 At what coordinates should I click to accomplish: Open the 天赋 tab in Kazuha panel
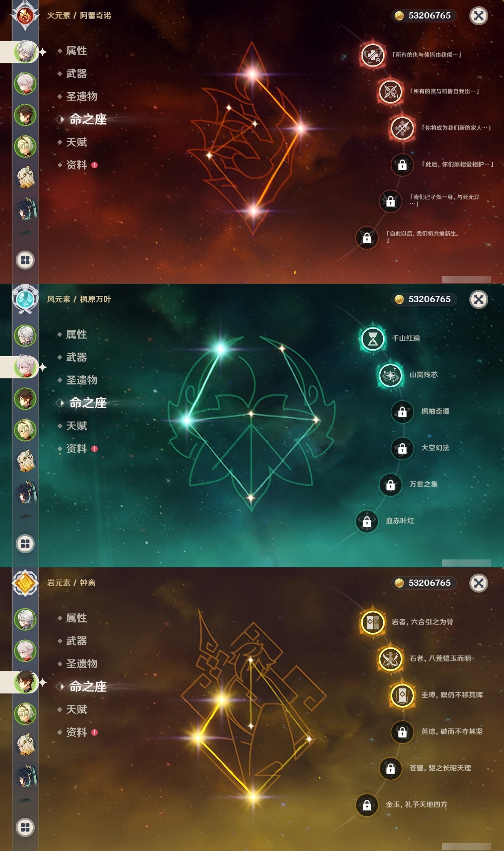pyautogui.click(x=76, y=426)
